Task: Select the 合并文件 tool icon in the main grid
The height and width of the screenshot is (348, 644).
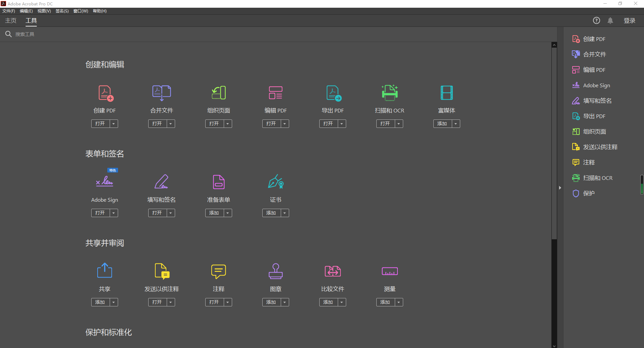Action: pos(162,93)
